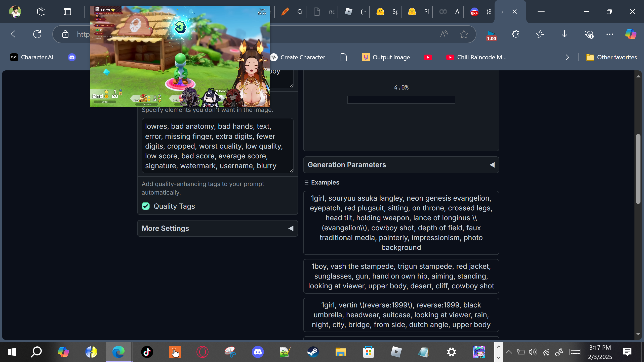
Task: Show more bookmarks with the favorites bar chevron
Action: [567, 57]
